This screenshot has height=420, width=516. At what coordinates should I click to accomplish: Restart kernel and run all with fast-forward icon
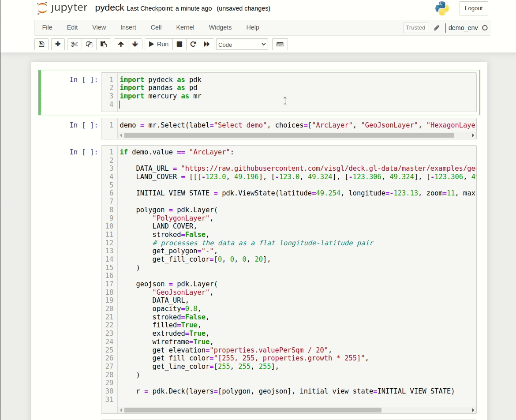(207, 44)
